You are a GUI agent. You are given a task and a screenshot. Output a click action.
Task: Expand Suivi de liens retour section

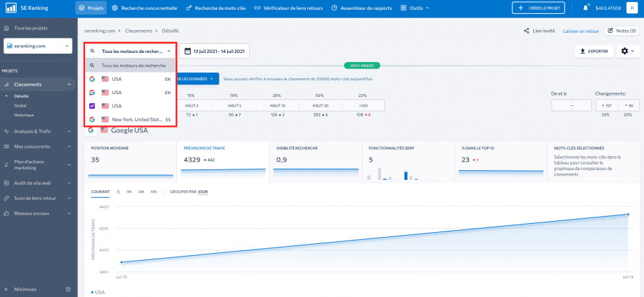tap(38, 199)
